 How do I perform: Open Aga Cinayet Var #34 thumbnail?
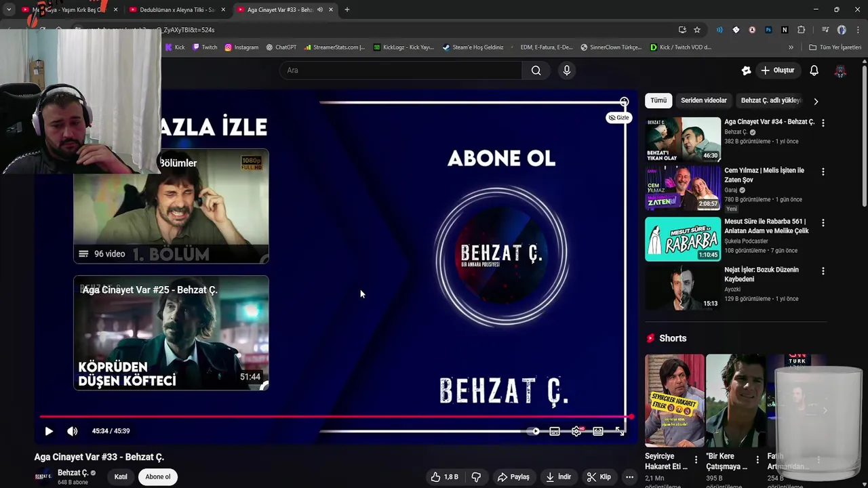[x=683, y=140]
